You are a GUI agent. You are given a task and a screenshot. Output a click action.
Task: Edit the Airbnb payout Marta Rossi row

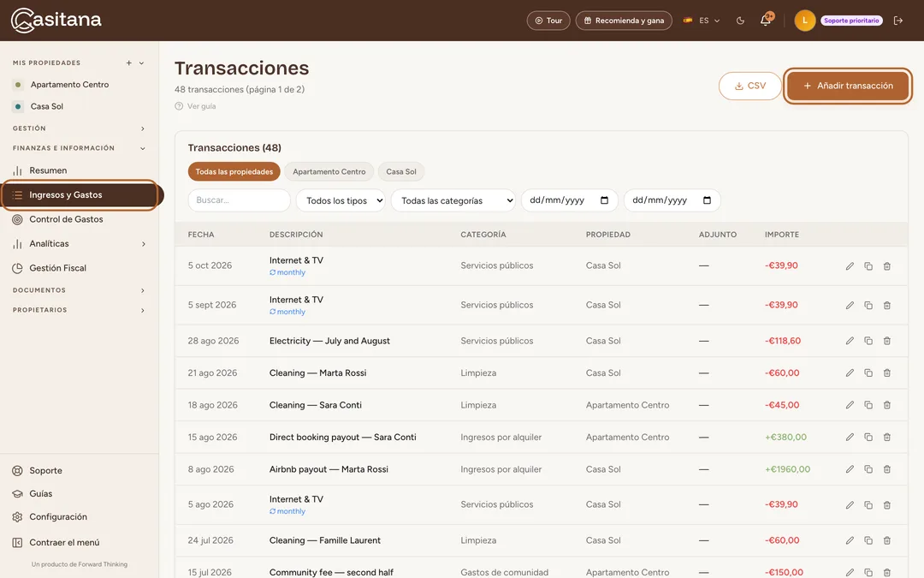pyautogui.click(x=850, y=469)
